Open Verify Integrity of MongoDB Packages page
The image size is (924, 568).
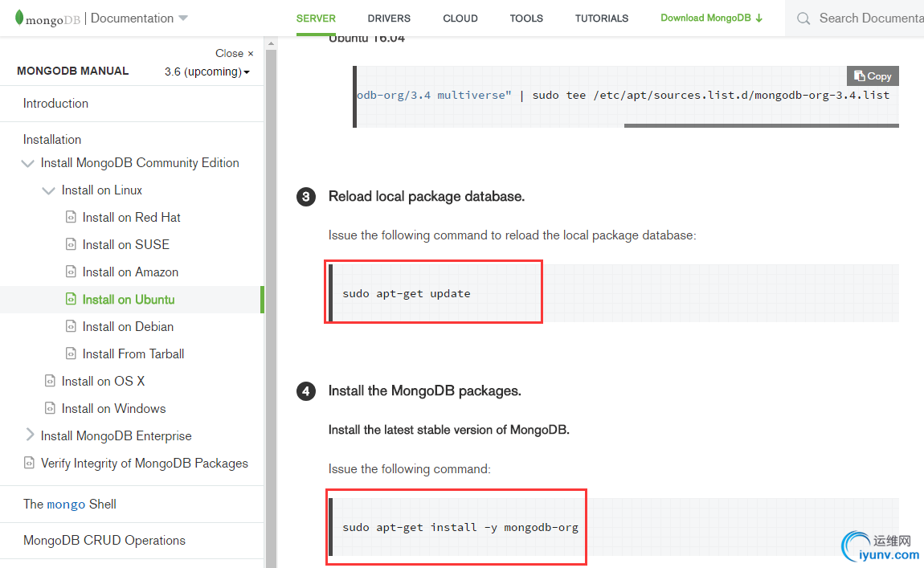(145, 463)
